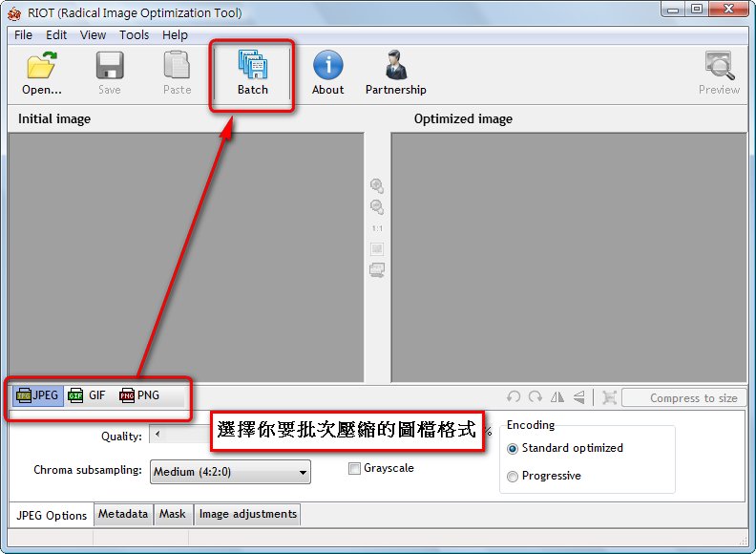Flip image horizontally

557,397
